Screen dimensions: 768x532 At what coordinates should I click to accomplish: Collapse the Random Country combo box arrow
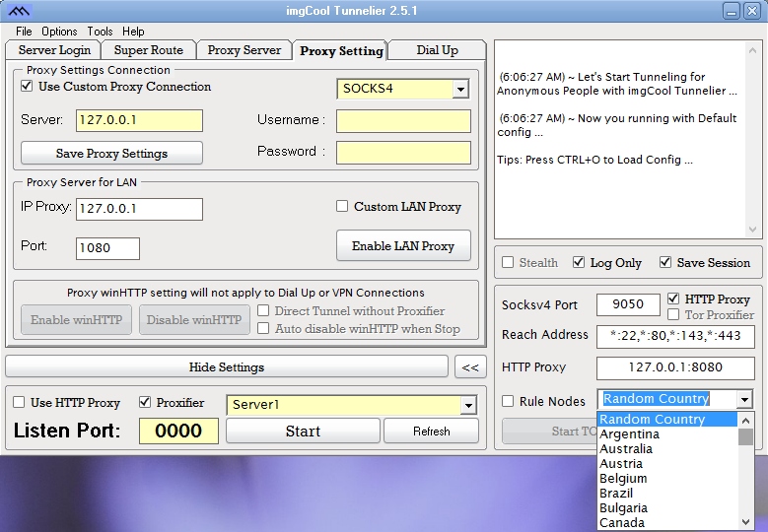coord(744,400)
